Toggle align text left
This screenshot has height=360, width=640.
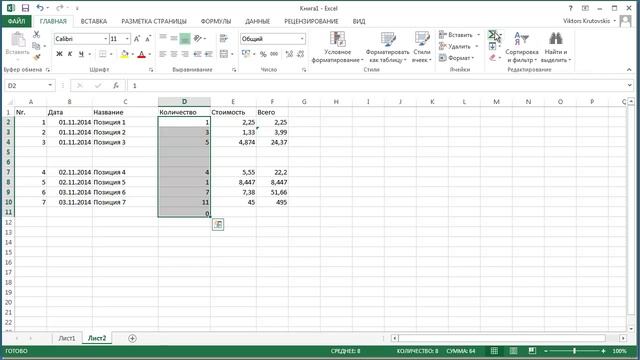(x=163, y=54)
